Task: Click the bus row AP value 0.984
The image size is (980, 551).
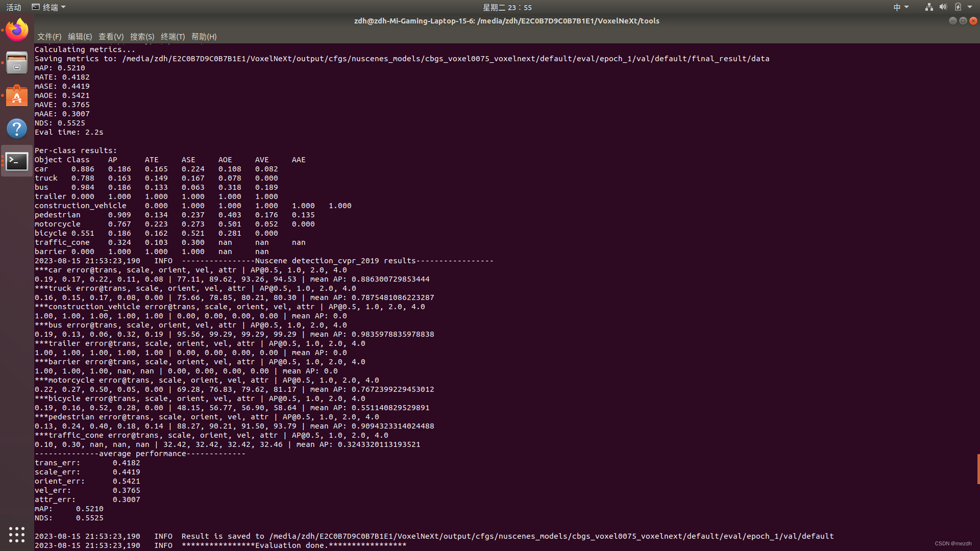Action: pos(83,187)
